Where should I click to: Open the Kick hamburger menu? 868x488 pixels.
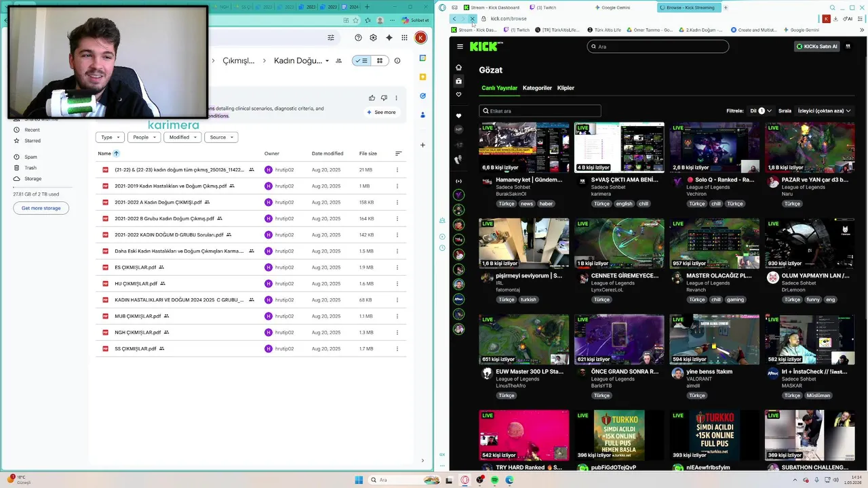[460, 46]
